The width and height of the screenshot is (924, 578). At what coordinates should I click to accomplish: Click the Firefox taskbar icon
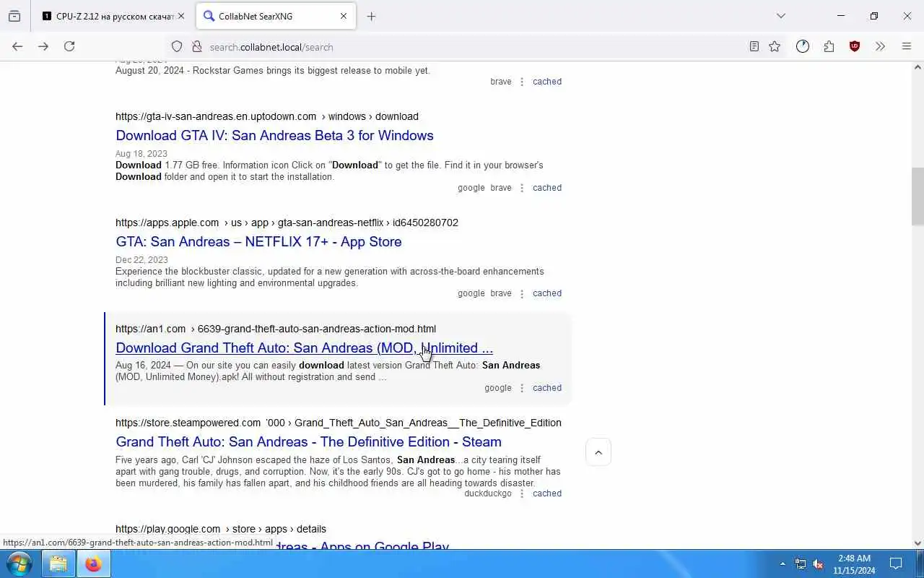93,564
